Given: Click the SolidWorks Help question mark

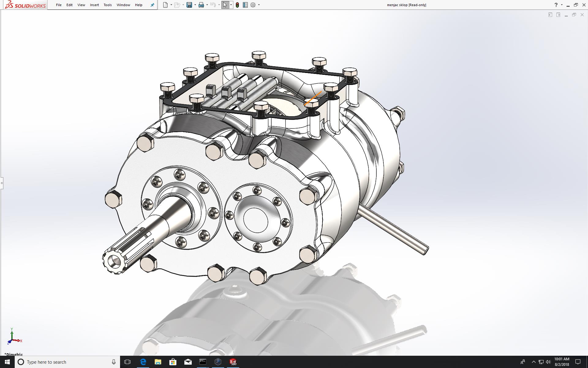Looking at the screenshot, I should click(x=556, y=5).
